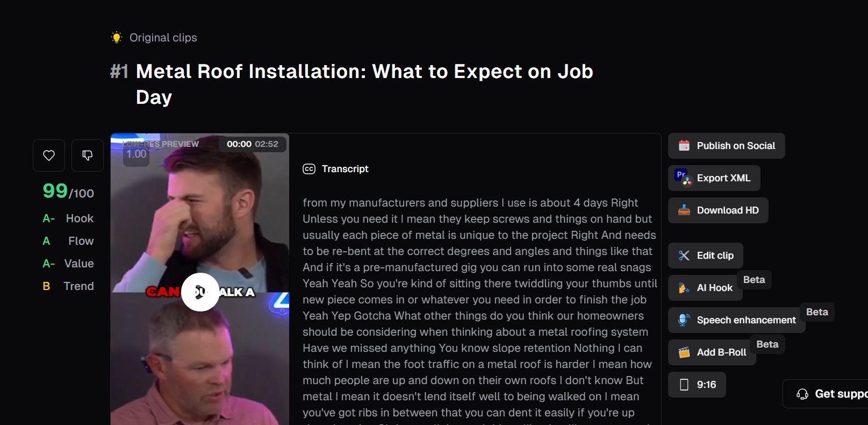
Task: Click the AI Hook icon
Action: pyautogui.click(x=684, y=288)
